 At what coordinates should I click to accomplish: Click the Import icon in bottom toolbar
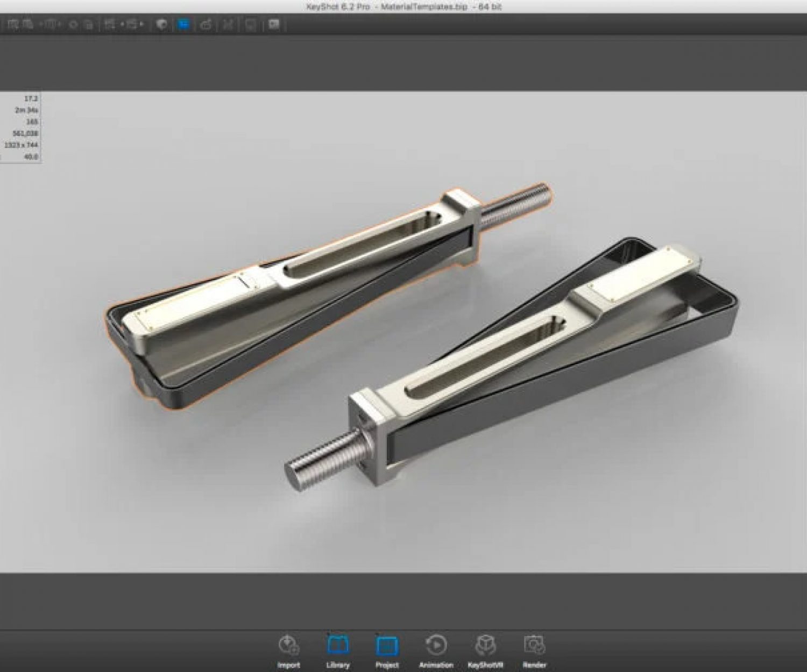pos(288,645)
